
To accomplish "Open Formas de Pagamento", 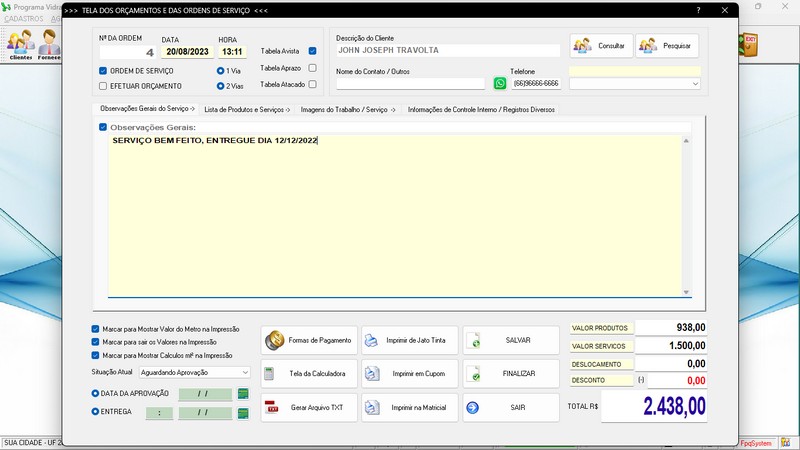I will [x=309, y=340].
